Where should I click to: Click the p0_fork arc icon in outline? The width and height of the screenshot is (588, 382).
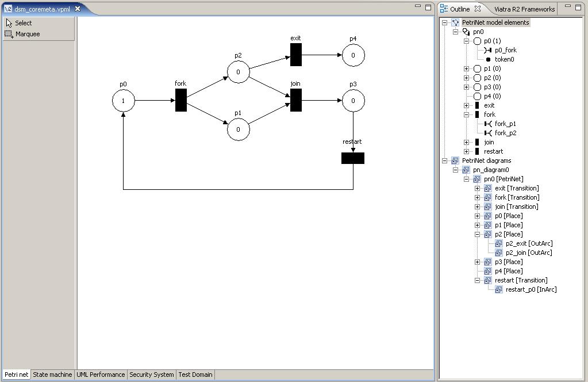click(488, 50)
